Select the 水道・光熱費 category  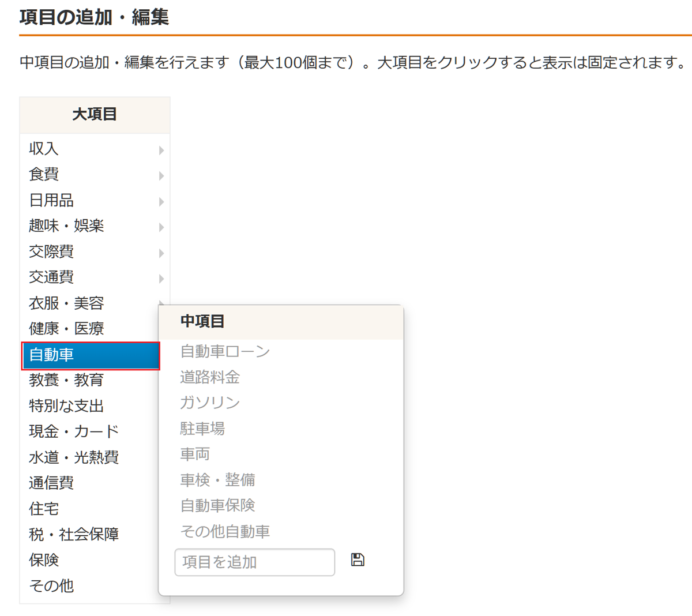click(x=74, y=457)
